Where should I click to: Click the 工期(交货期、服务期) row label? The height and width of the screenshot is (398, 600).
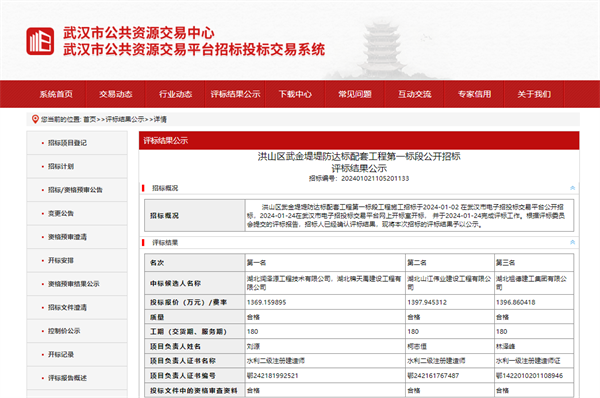188,331
